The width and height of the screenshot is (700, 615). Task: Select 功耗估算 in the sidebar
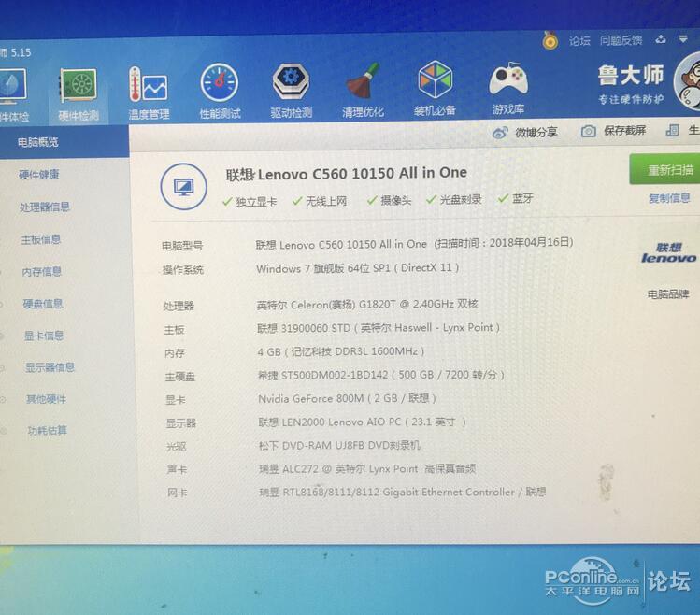click(48, 430)
